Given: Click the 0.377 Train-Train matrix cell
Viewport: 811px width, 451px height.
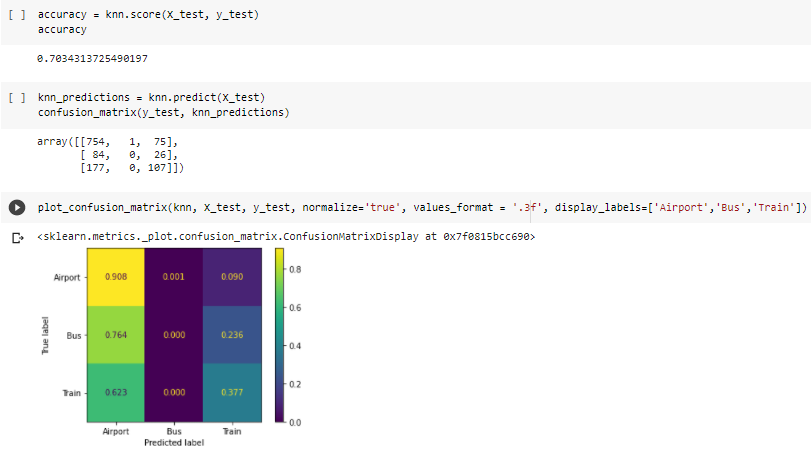Looking at the screenshot, I should pos(231,393).
